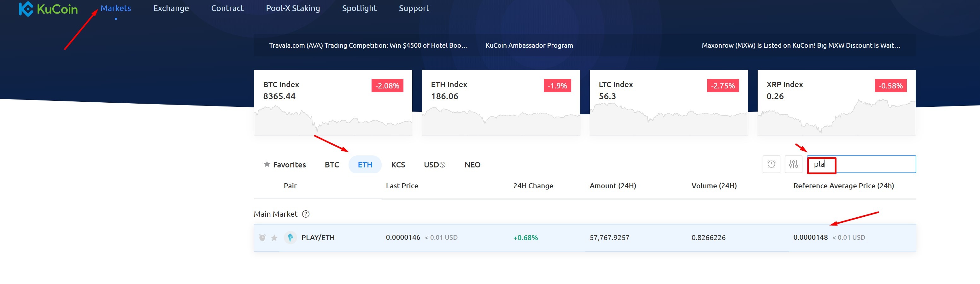Click the KuCoin logo
The image size is (980, 284).
pyautogui.click(x=48, y=9)
